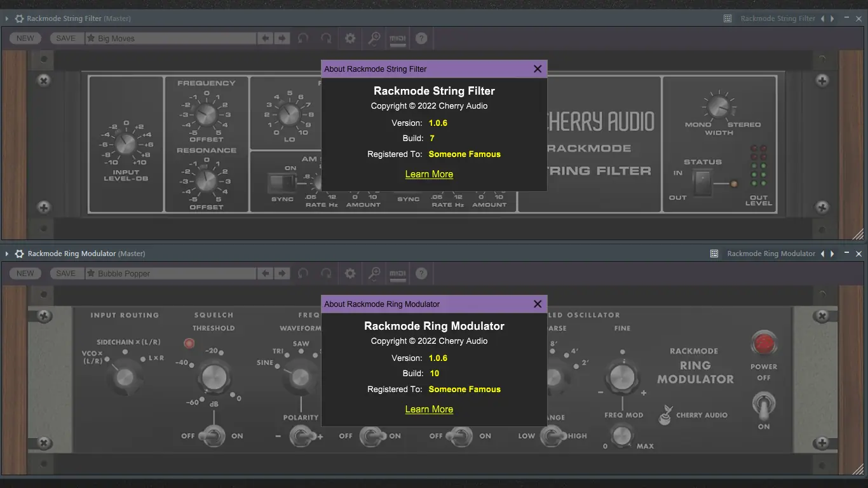Click the Frequency Offset knob
The height and width of the screenshot is (488, 868).
point(206,114)
